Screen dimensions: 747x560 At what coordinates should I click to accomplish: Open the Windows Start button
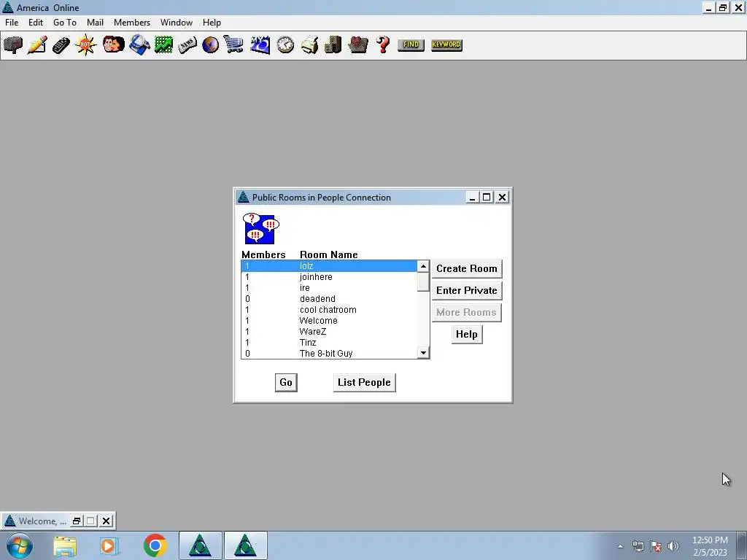[20, 545]
